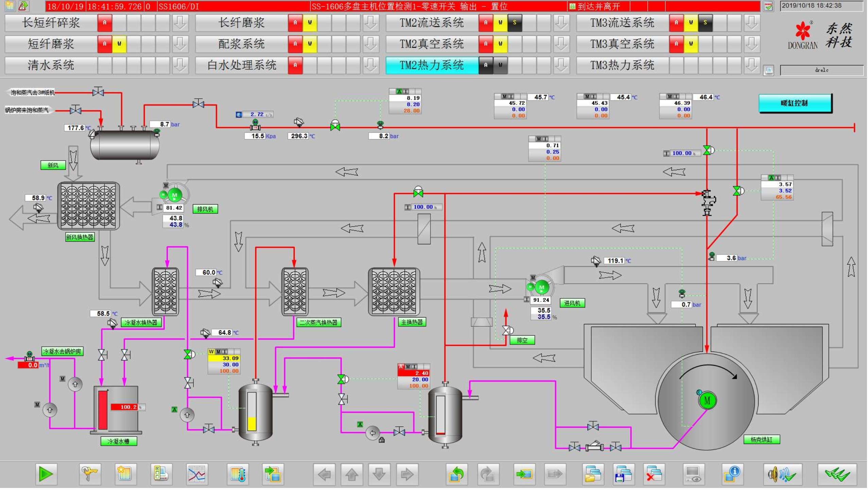Toggle the Yankee dryer (扬克烘缸) motor M symbol
Viewport: 868px width, 490px height.
707,401
